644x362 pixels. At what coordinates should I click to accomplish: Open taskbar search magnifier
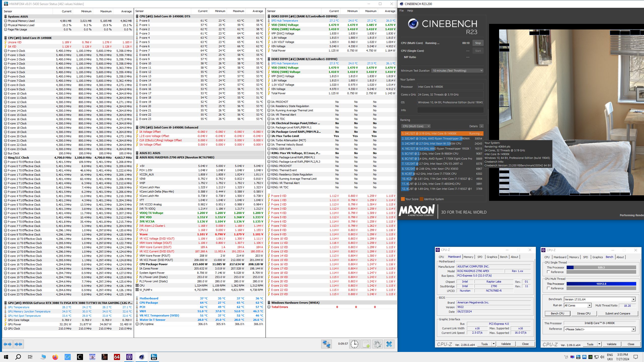(18, 357)
